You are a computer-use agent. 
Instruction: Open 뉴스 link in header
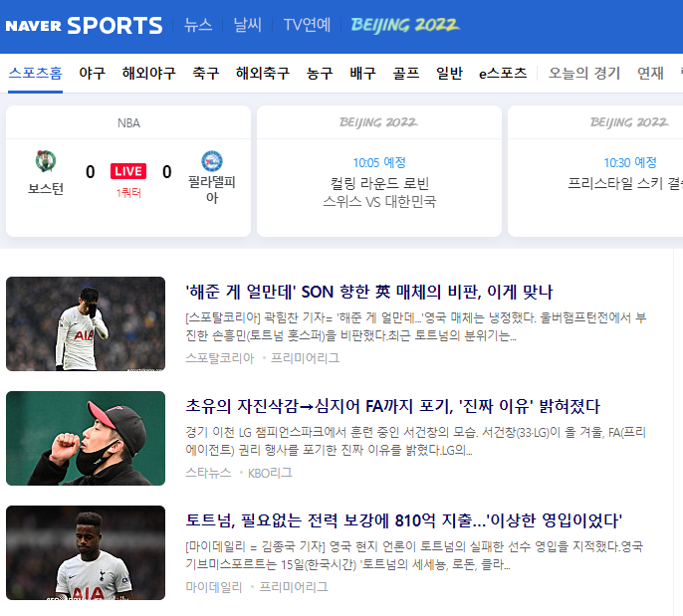pos(198,25)
